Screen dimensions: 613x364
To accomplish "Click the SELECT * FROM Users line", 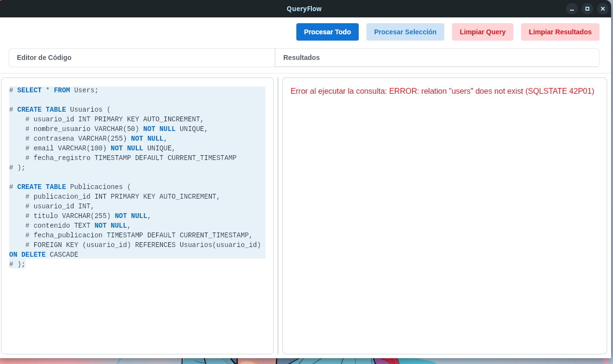I will click(x=54, y=90).
